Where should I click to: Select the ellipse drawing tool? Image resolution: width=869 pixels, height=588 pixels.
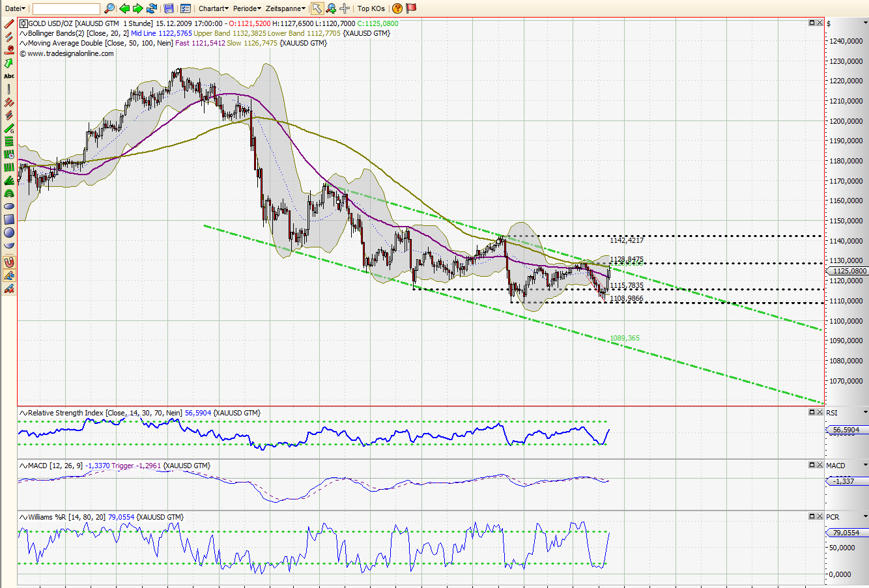(x=9, y=206)
